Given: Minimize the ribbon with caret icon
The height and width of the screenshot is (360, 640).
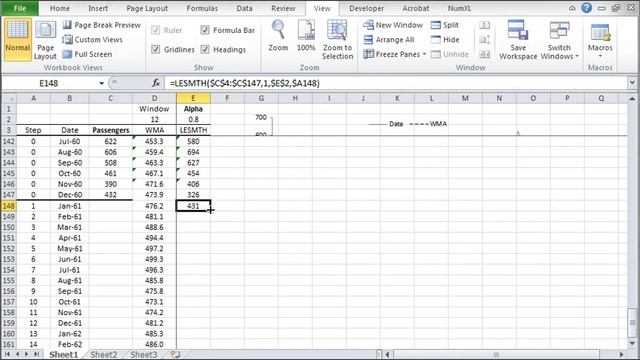Looking at the screenshot, I should click(572, 8).
